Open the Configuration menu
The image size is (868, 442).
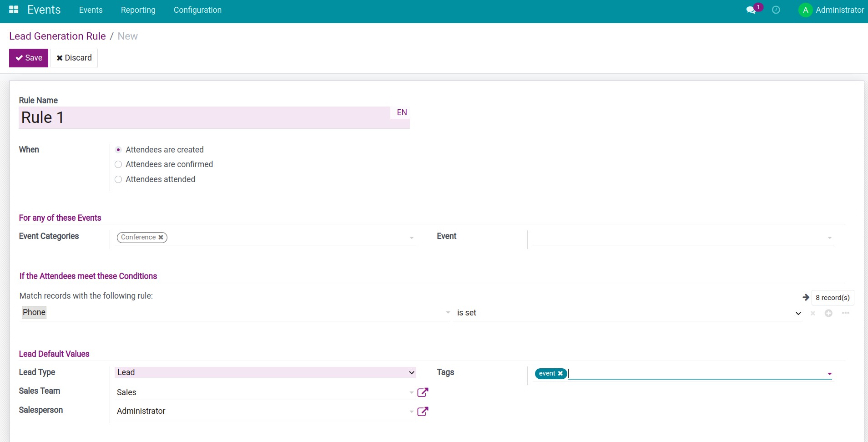pos(197,10)
